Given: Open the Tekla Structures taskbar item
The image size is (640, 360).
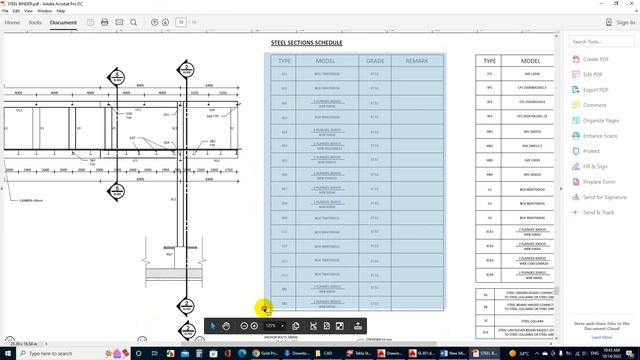Looking at the screenshot, I should pyautogui.click(x=359, y=353).
